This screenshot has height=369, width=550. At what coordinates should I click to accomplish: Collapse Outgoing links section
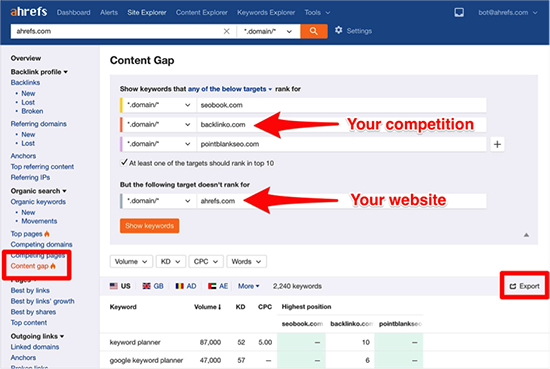[37, 336]
